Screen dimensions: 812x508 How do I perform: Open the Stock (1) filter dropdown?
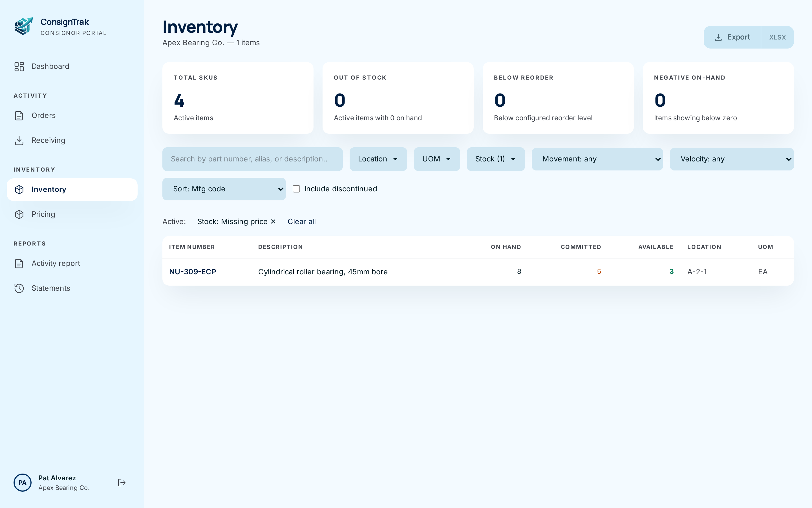[x=496, y=159]
